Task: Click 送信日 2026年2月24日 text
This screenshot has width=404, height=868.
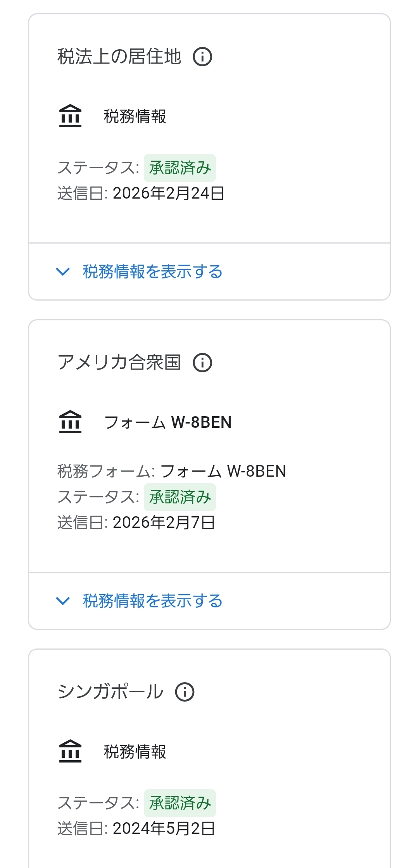Action: click(x=141, y=193)
